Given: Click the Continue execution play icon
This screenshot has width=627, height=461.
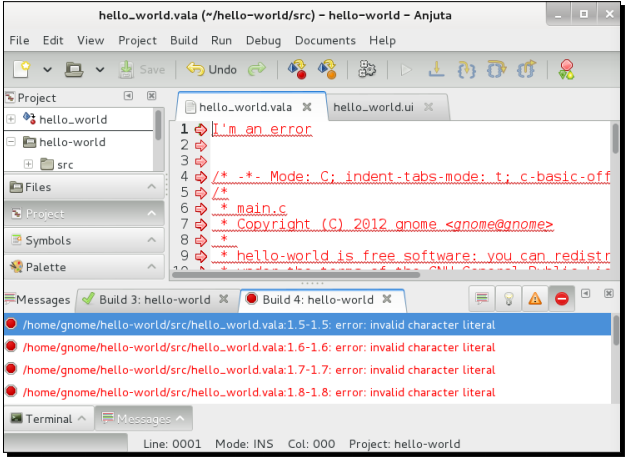Looking at the screenshot, I should (x=405, y=69).
